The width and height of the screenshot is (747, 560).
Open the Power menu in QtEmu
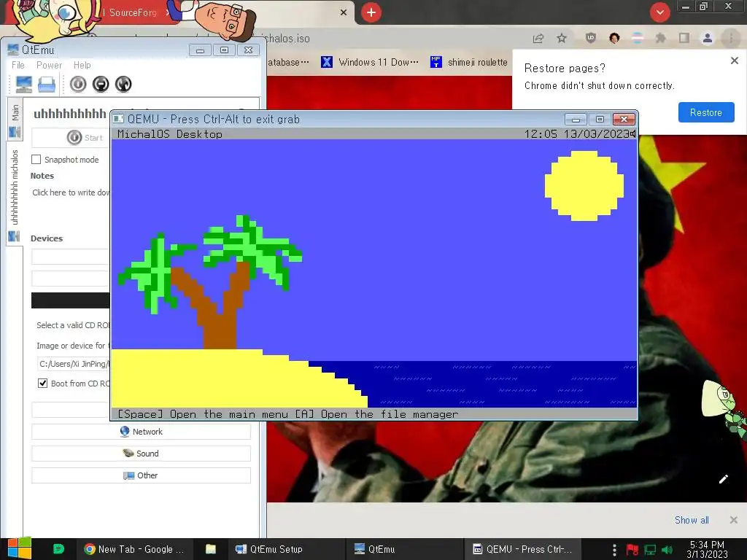tap(49, 65)
